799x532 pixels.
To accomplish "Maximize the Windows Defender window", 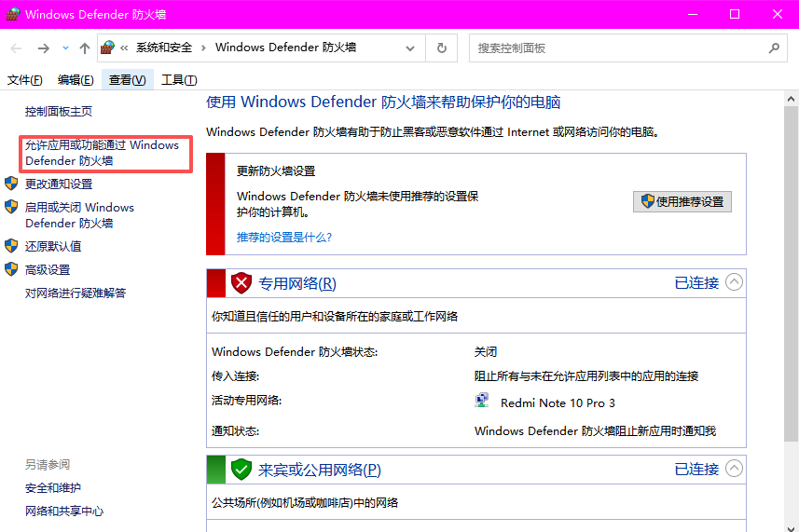I will (x=735, y=14).
